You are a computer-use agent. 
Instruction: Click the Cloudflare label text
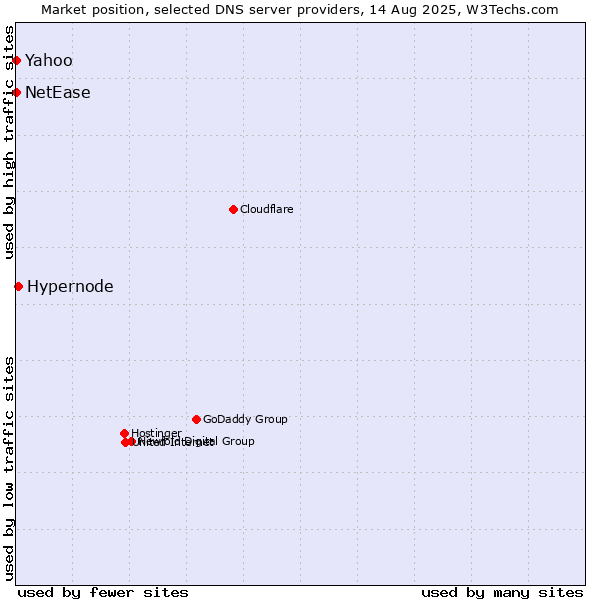pos(267,209)
